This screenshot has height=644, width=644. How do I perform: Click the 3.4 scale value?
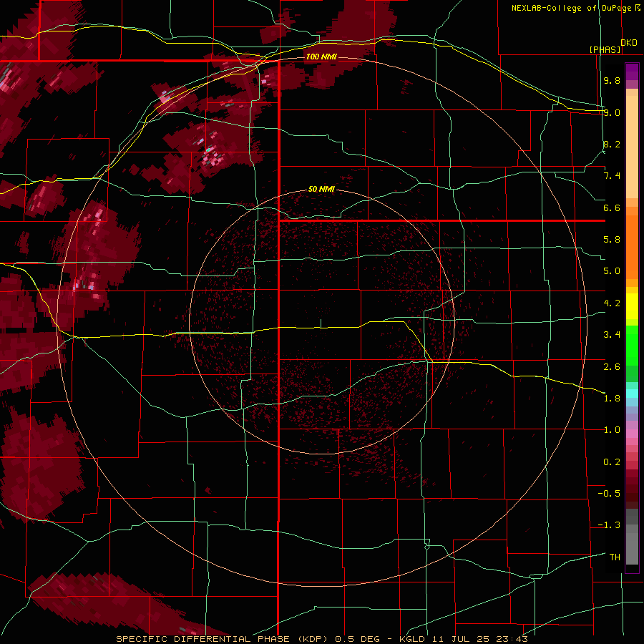point(612,335)
